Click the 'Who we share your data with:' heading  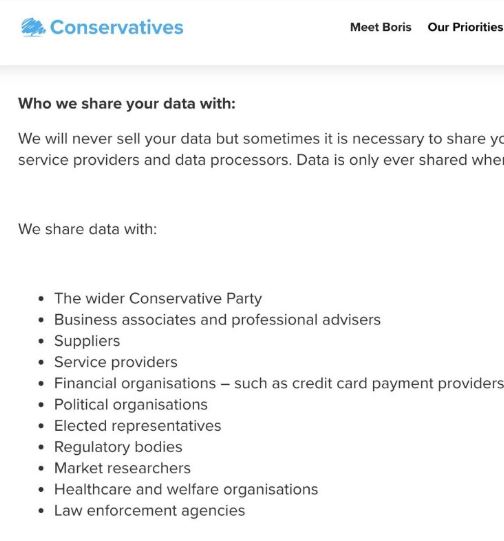tap(127, 104)
